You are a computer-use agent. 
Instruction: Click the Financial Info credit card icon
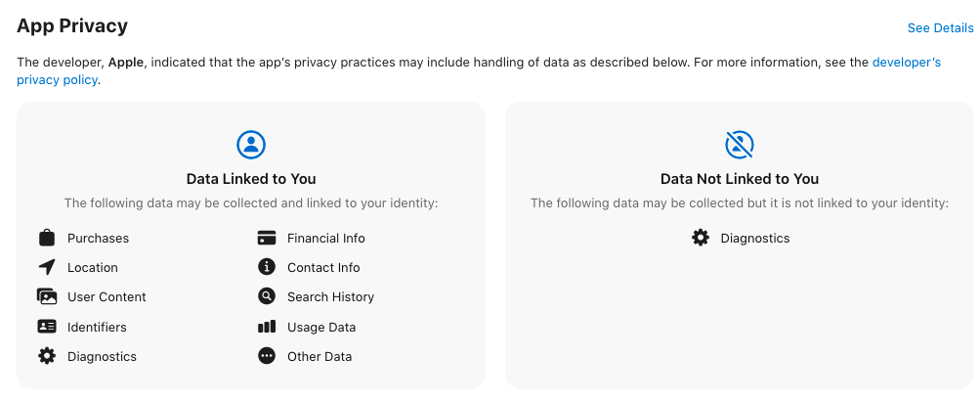tap(267, 238)
